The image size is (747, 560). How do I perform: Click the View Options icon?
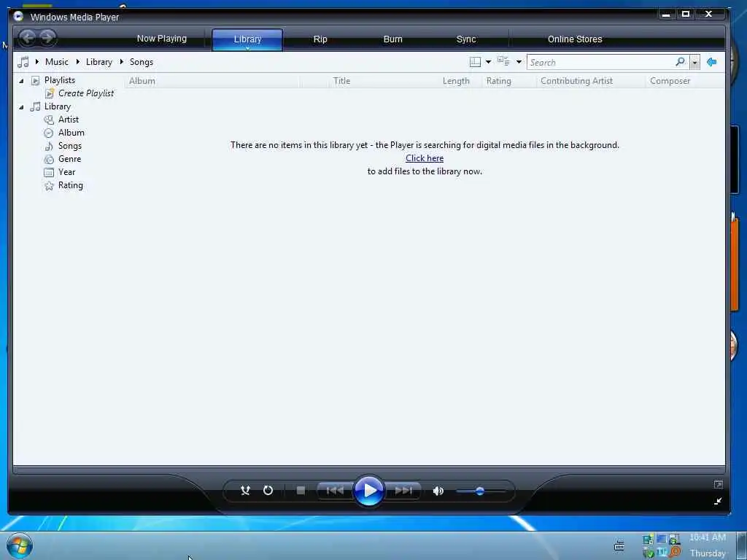[503, 61]
